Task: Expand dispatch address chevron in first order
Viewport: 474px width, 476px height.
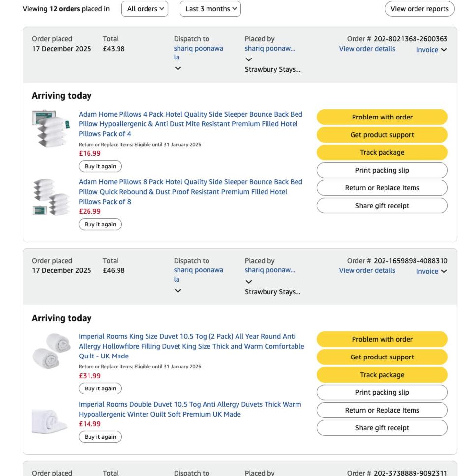Action: click(178, 68)
